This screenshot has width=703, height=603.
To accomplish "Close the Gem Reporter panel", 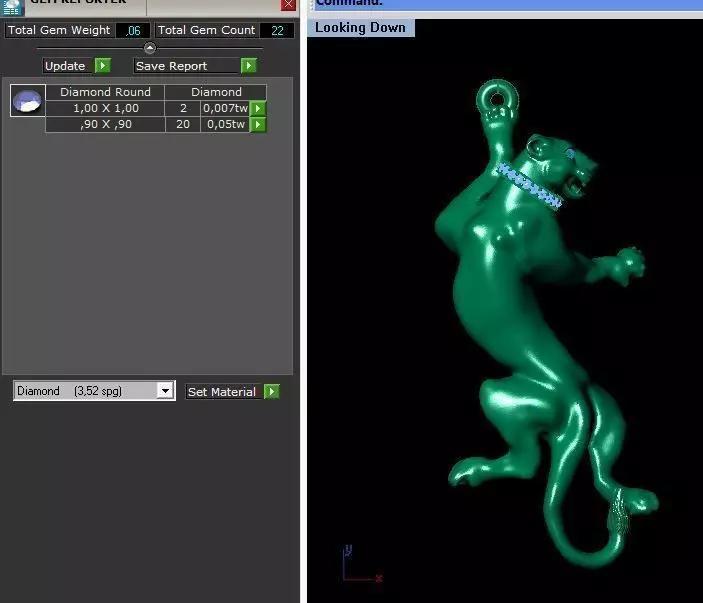I will click(x=288, y=4).
